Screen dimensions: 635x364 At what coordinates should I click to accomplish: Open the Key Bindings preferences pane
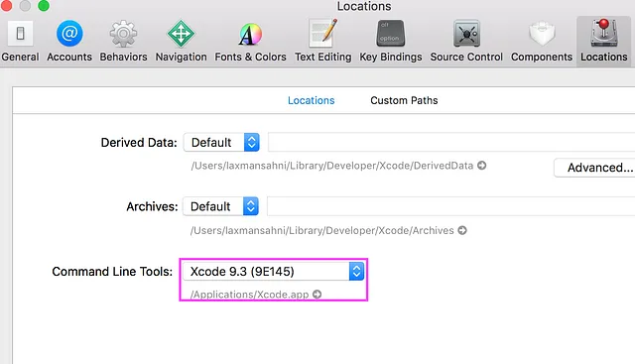coord(390,42)
